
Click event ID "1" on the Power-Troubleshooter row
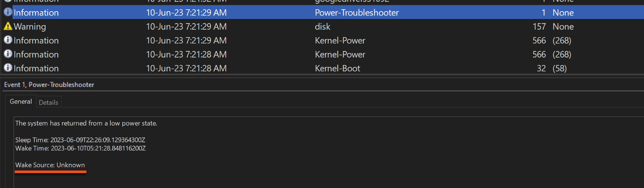tap(544, 13)
